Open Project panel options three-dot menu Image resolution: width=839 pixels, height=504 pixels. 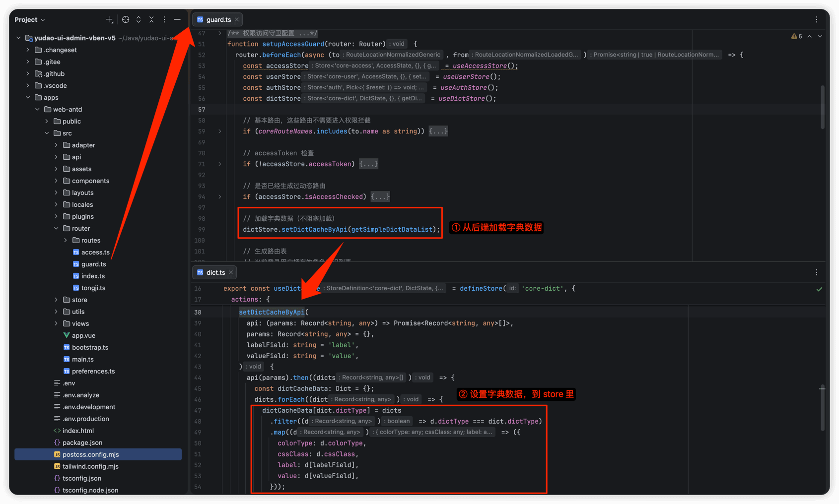(x=164, y=20)
